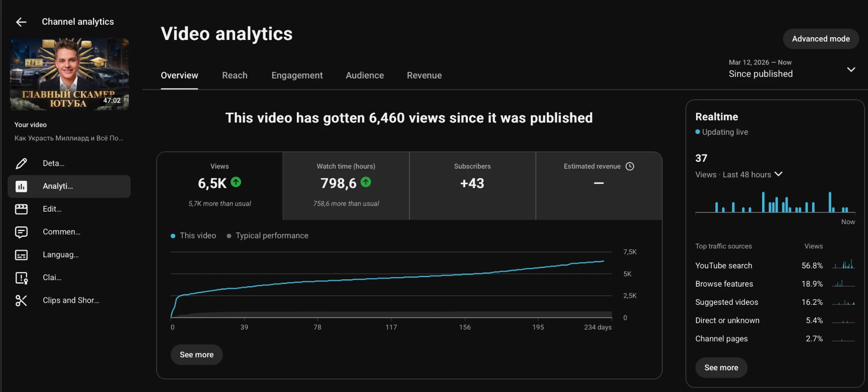The image size is (868, 392).
Task: Click See more under the views chart
Action: (x=197, y=355)
